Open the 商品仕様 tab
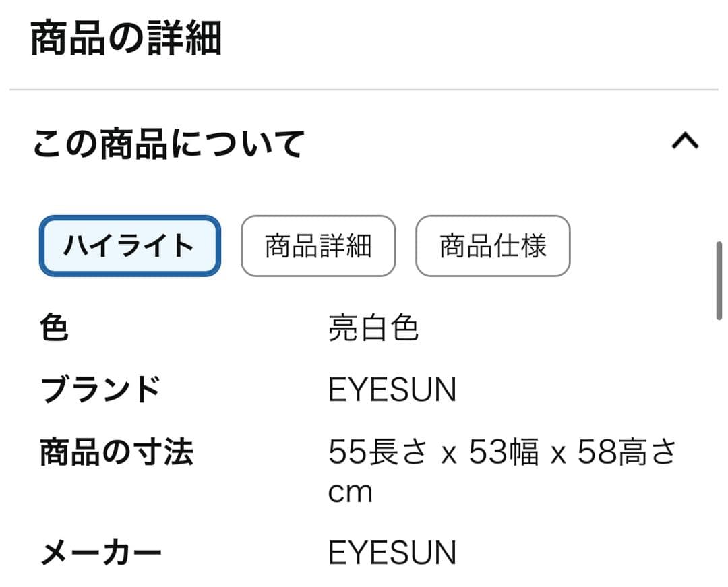 coord(493,247)
